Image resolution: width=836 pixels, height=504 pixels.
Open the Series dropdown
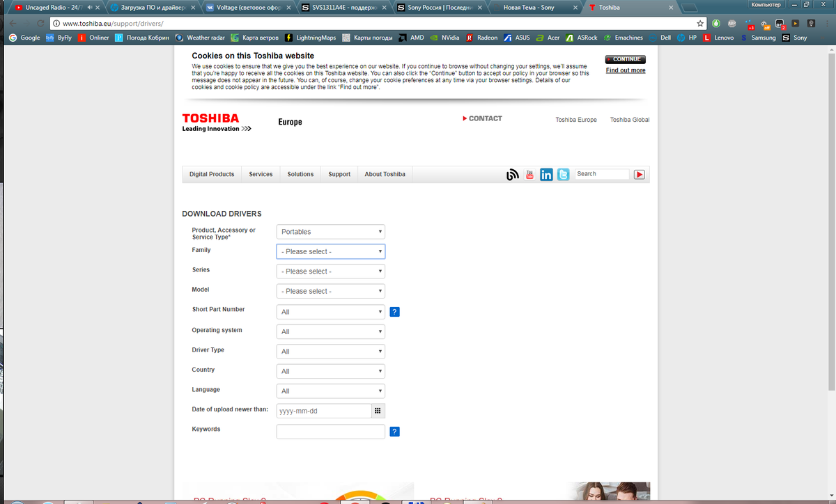(331, 271)
